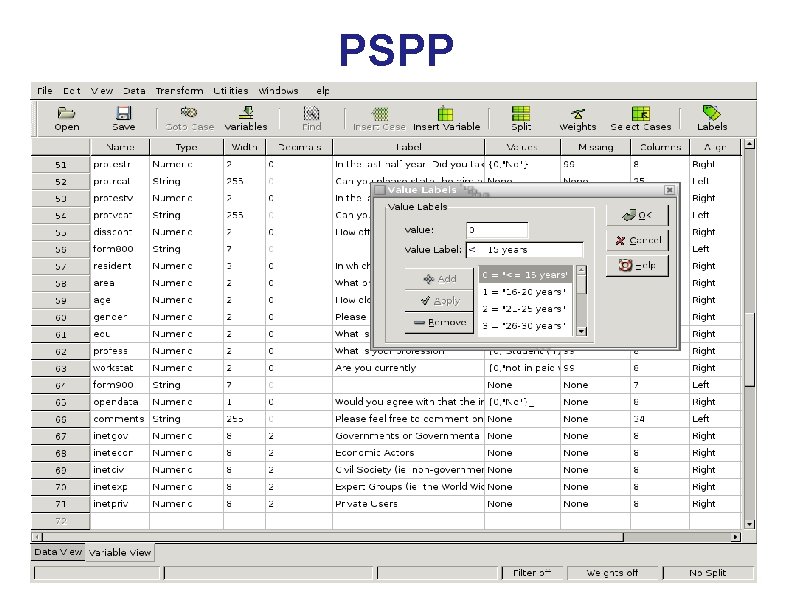Screen dimensions: 794x595
Task: Select row header 71
Action: click(x=61, y=504)
